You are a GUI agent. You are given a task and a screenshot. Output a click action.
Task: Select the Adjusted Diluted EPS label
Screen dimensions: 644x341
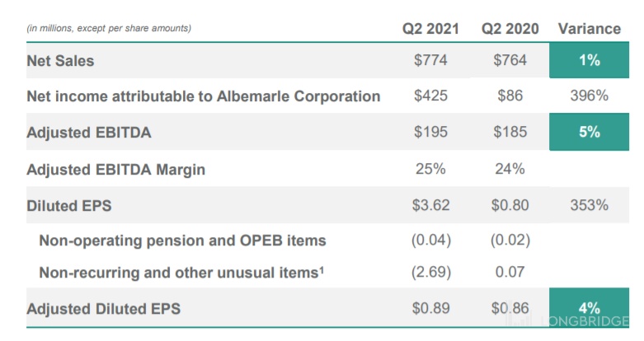104,309
